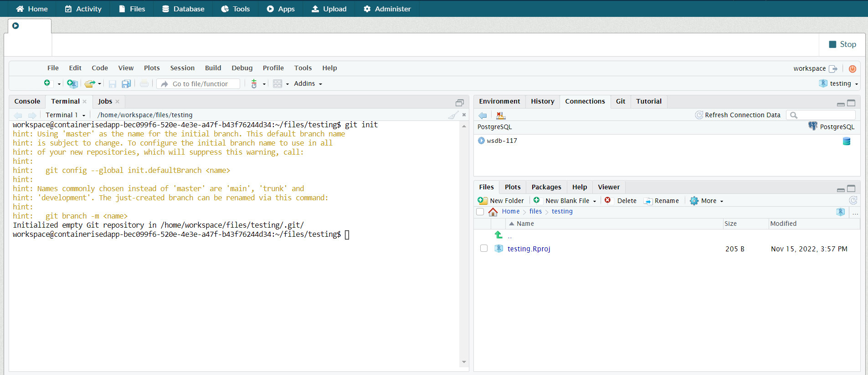Viewport: 868px width, 375px height.
Task: Click the print document icon
Action: (x=144, y=83)
